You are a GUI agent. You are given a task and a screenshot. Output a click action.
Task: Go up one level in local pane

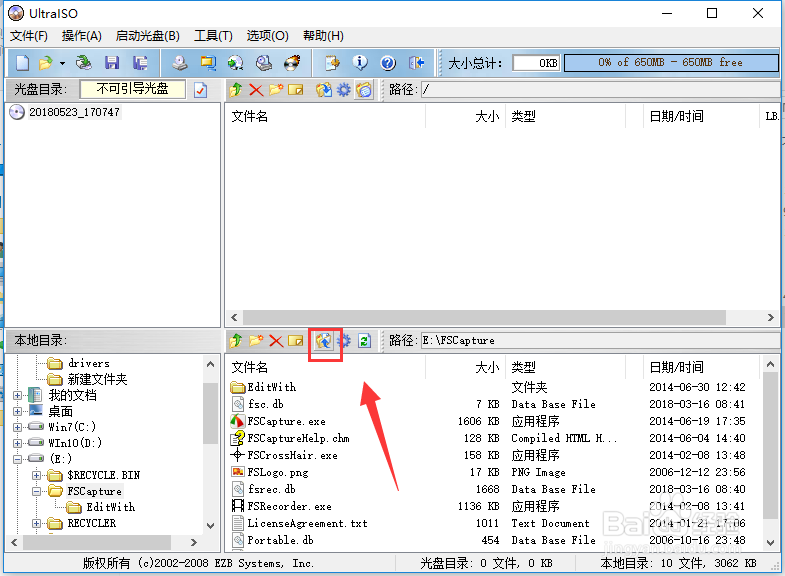coord(235,341)
